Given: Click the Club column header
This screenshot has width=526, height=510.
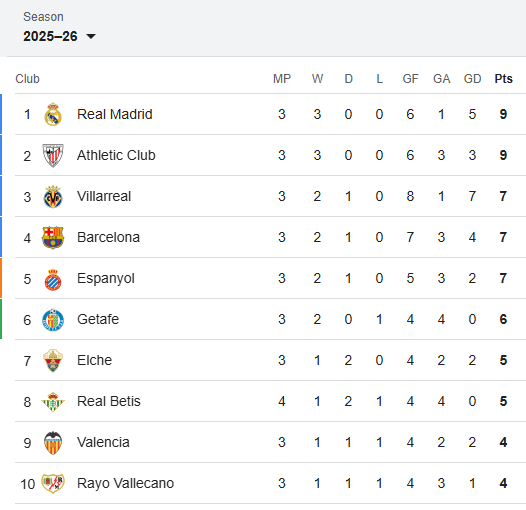Looking at the screenshot, I should click(x=28, y=79).
